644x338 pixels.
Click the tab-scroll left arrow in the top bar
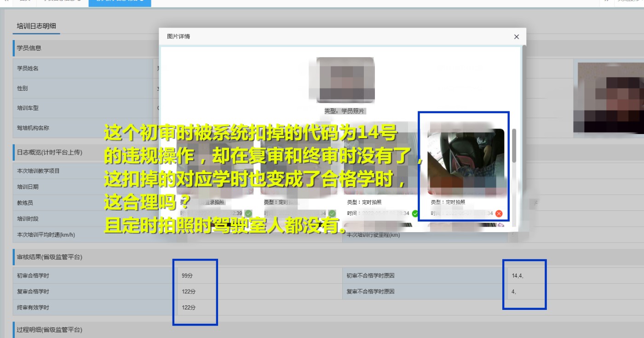pyautogui.click(x=6, y=2)
